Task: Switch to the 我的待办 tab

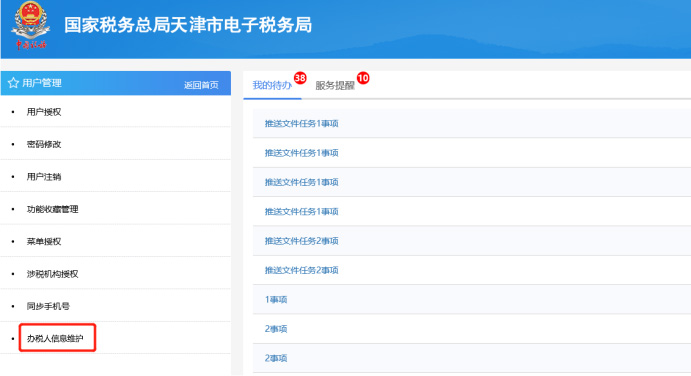Action: 272,85
